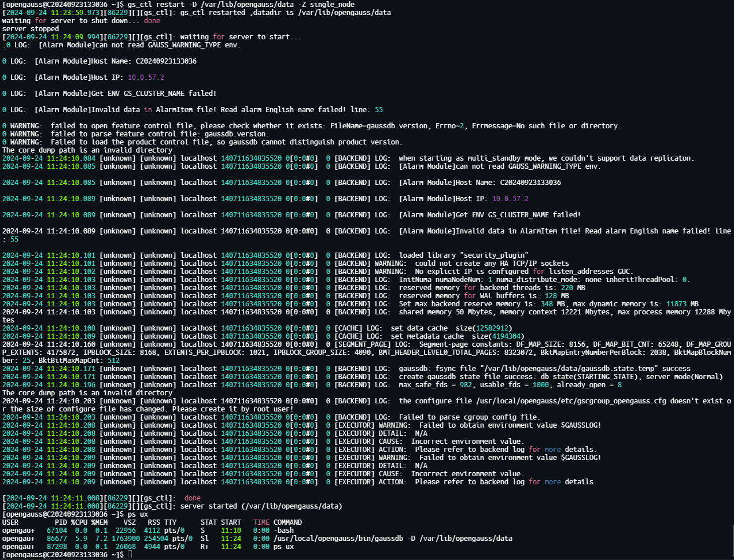Click the 'RSS' column header
This screenshot has height=560, width=734.
154,522
